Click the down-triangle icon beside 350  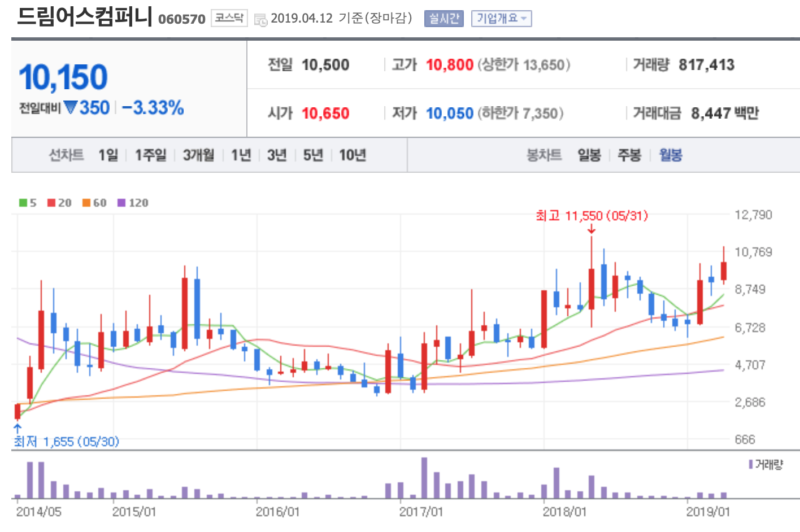tap(71, 107)
